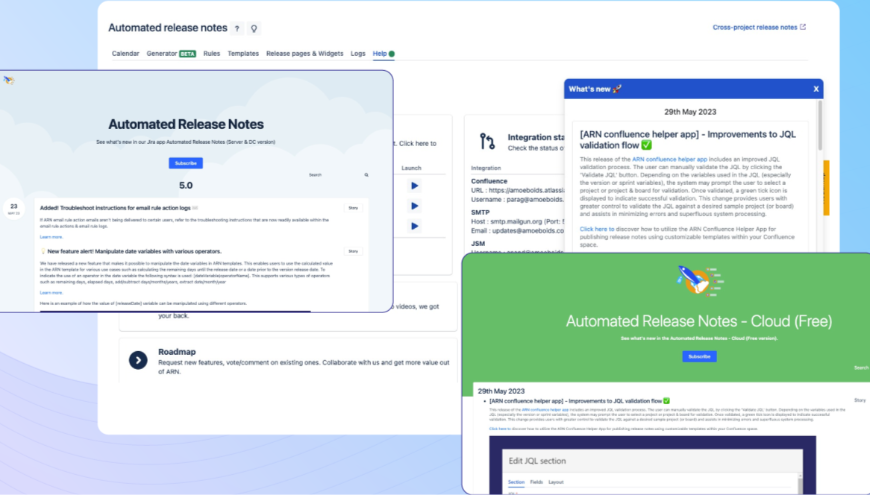Click the green dot indicator next to Help
Image resolution: width=870 pixels, height=495 pixels.
[392, 54]
